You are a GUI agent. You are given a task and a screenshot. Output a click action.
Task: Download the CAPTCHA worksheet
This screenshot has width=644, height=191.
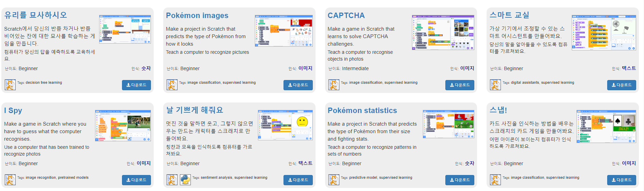click(460, 85)
